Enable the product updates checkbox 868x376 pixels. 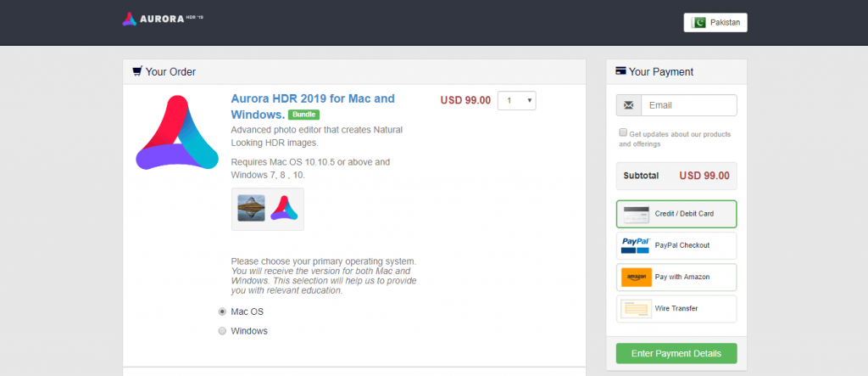pos(623,132)
